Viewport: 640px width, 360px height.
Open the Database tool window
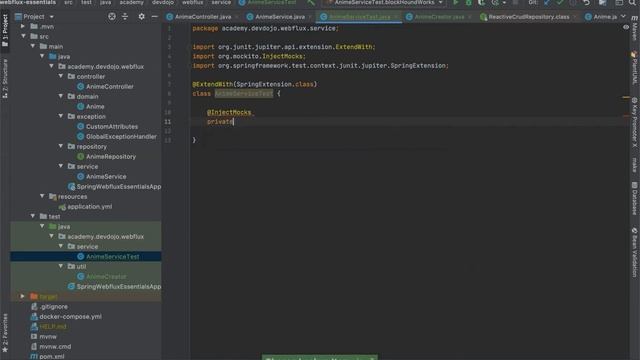635,198
